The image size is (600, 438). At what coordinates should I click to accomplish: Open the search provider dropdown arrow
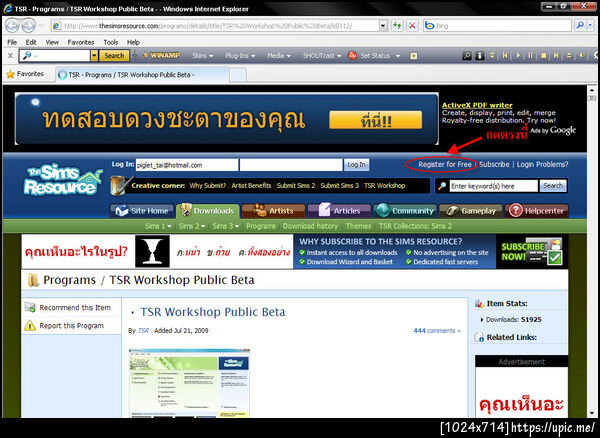pos(592,26)
